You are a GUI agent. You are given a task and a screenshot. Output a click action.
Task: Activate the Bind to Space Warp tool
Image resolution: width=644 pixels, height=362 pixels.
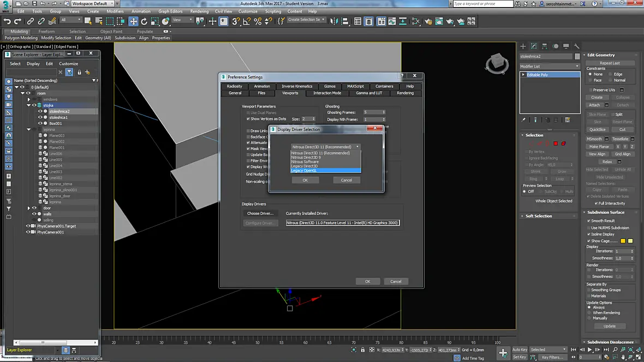tap(52, 21)
